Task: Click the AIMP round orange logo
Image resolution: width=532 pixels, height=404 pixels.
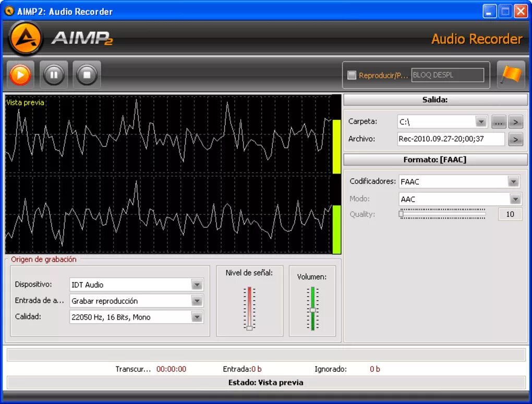Action: point(26,38)
